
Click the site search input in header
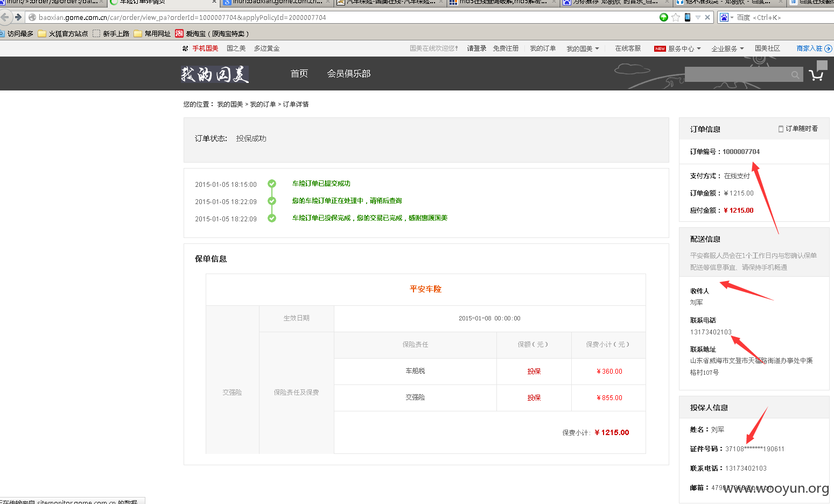coord(737,75)
